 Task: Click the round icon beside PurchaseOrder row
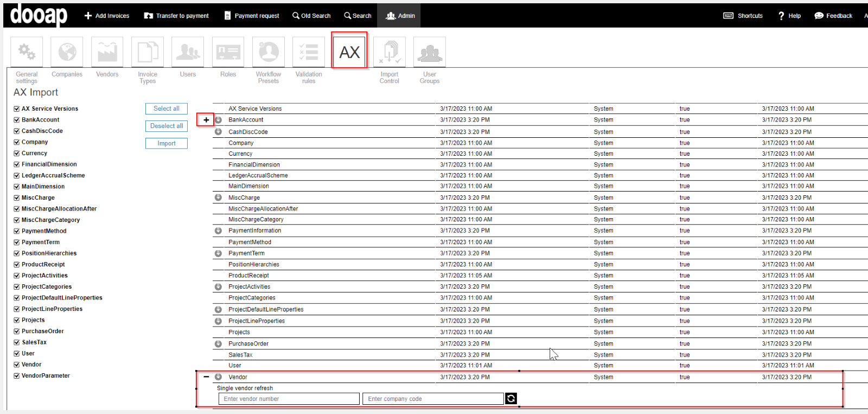pos(218,343)
